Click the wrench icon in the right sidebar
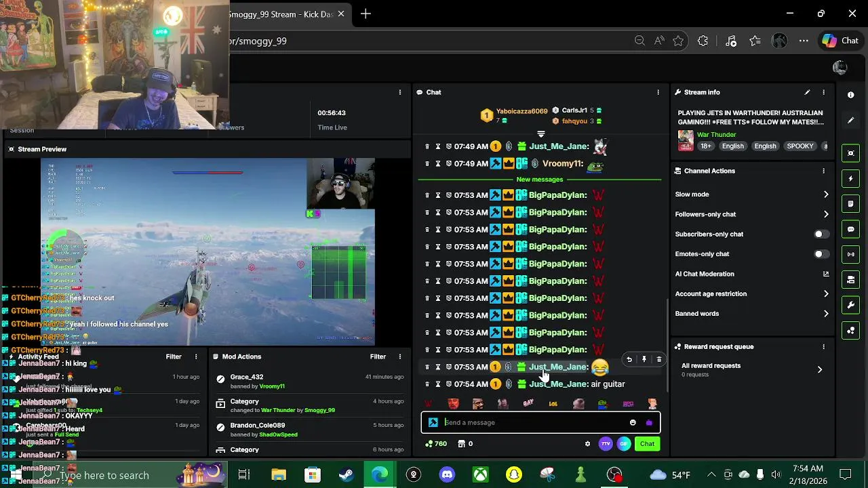 pos(851,305)
